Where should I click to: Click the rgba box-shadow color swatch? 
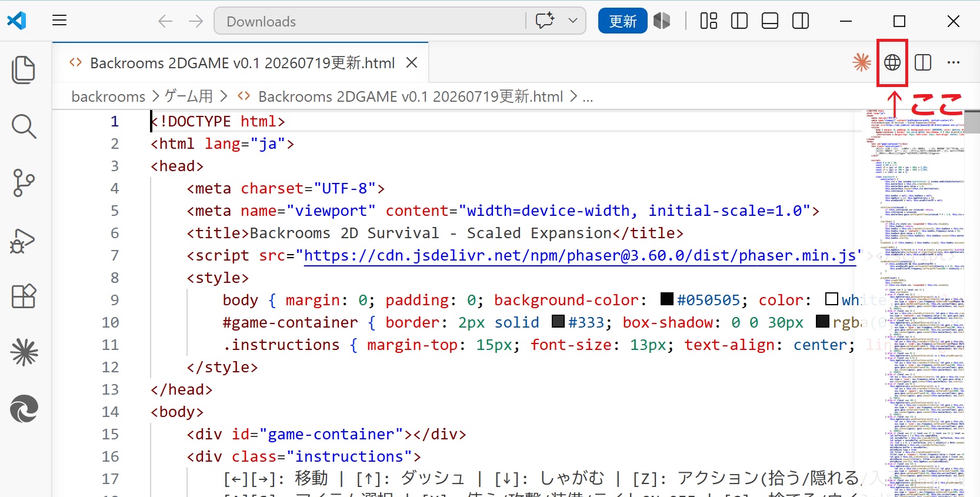[x=822, y=321]
